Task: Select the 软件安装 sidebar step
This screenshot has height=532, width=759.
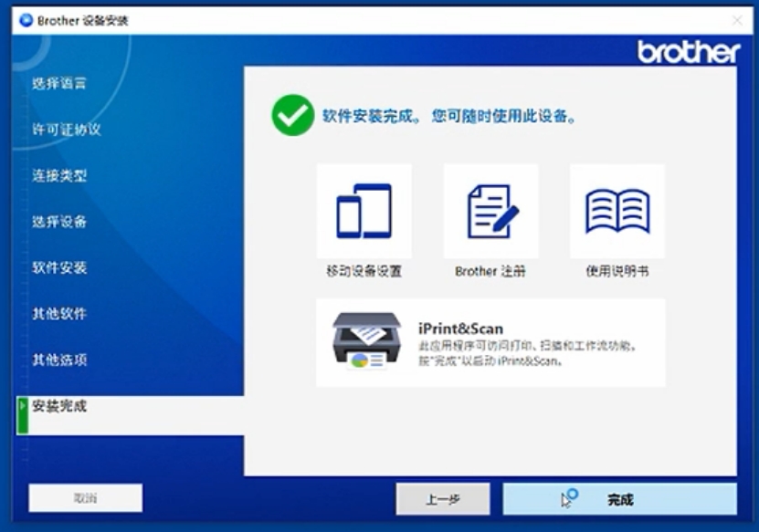Action: pyautogui.click(x=59, y=268)
